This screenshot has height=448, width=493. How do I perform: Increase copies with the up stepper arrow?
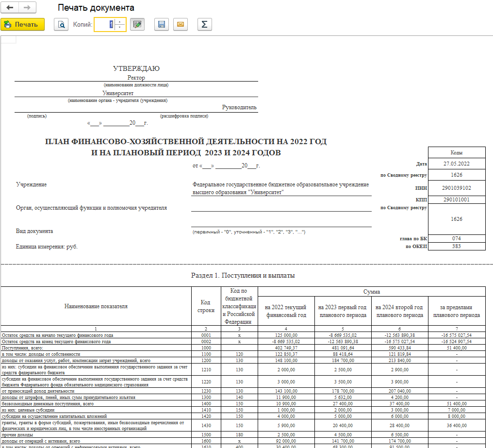(120, 22)
